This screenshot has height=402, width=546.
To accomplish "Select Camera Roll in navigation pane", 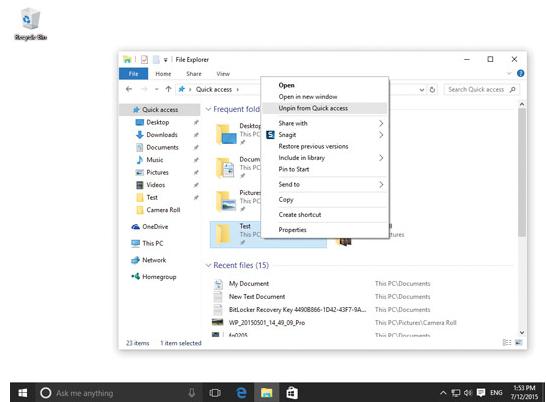I will click(163, 210).
